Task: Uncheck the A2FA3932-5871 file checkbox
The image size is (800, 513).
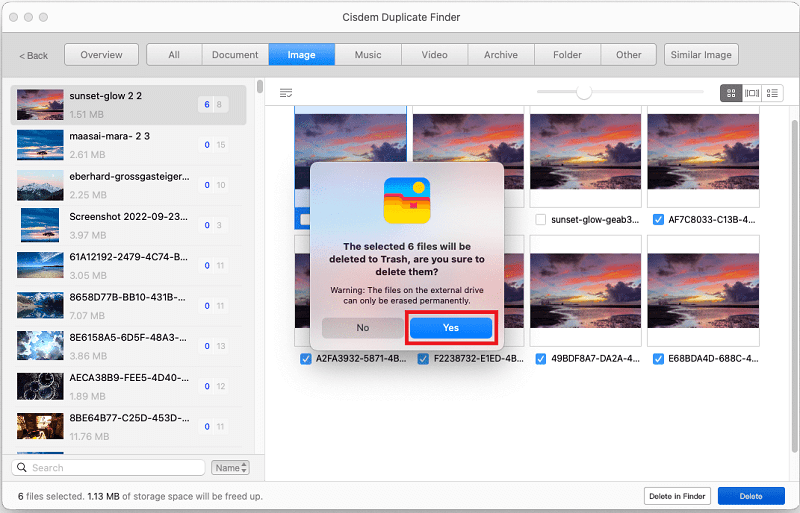Action: point(306,359)
